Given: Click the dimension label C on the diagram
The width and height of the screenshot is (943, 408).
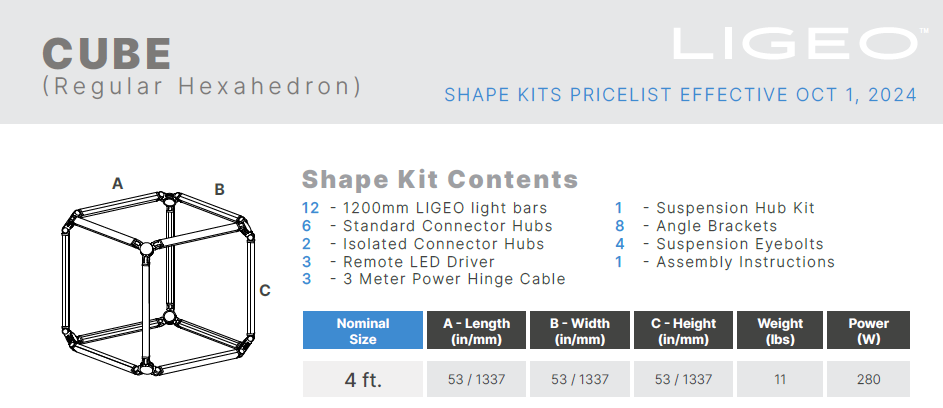Looking at the screenshot, I should 264,291.
